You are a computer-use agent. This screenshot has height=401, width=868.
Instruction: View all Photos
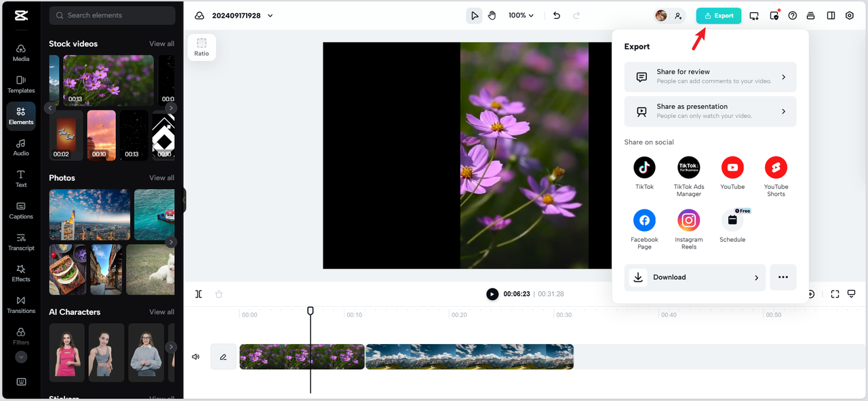(x=161, y=177)
